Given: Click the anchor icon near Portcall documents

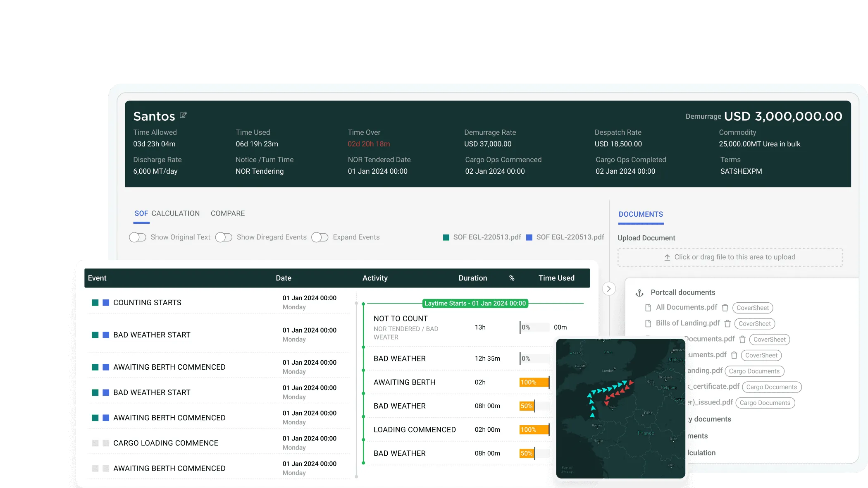Looking at the screenshot, I should [x=639, y=292].
